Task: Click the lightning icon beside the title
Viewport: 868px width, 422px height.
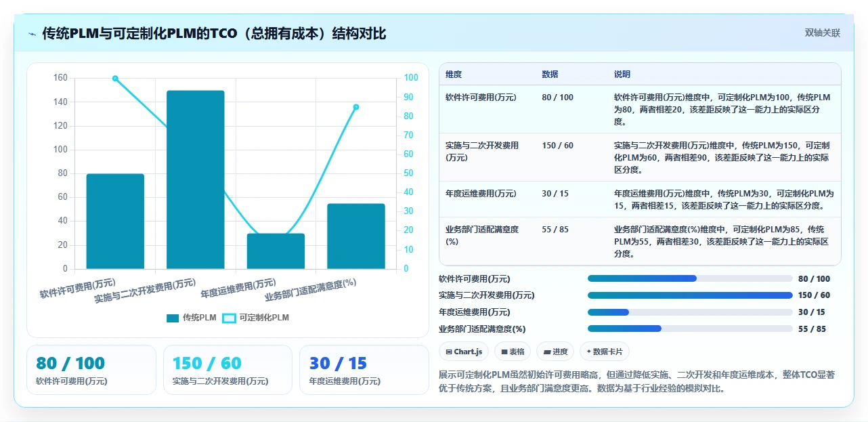Action: pos(32,33)
